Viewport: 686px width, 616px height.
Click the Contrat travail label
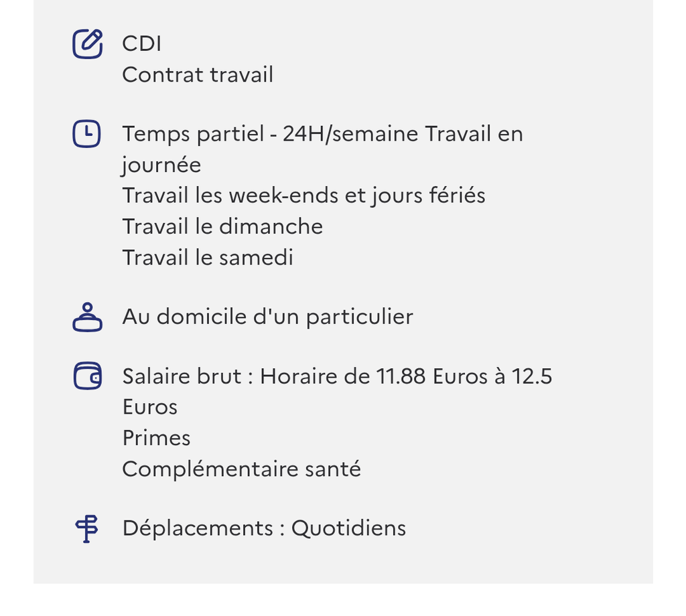point(198,74)
